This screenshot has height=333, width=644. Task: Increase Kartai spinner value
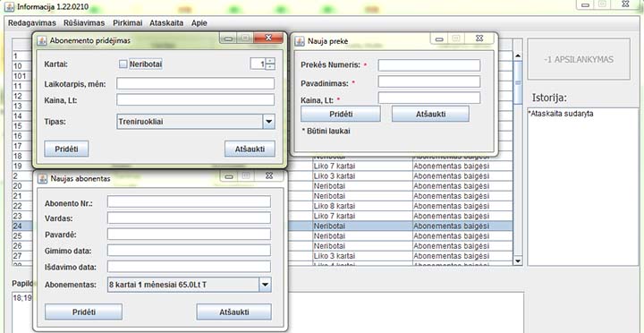270,61
